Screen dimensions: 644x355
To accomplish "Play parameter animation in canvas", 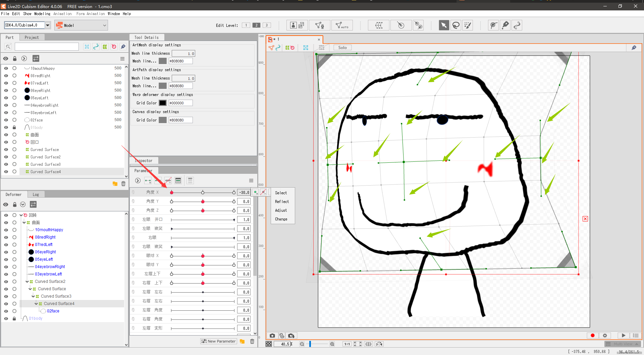I will (624, 336).
